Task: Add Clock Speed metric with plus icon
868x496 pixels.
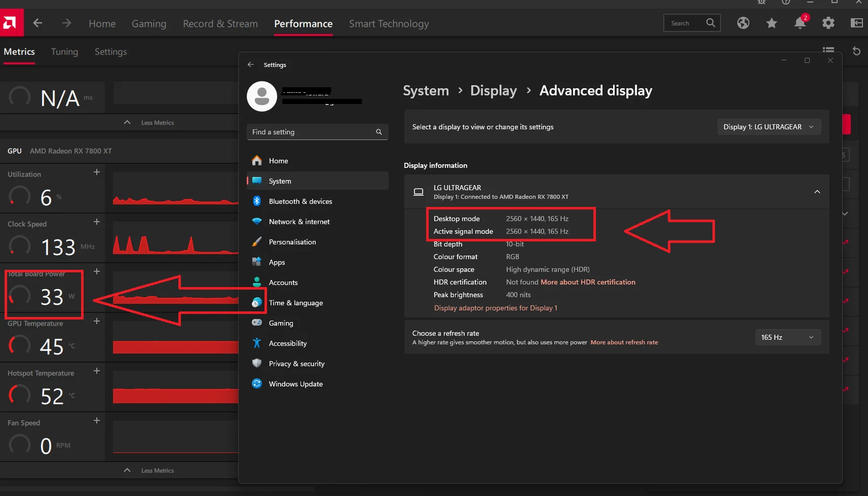Action: point(97,222)
